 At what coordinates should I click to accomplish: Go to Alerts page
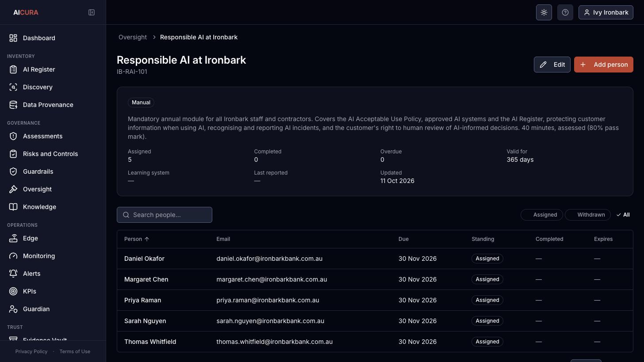[53, 274]
